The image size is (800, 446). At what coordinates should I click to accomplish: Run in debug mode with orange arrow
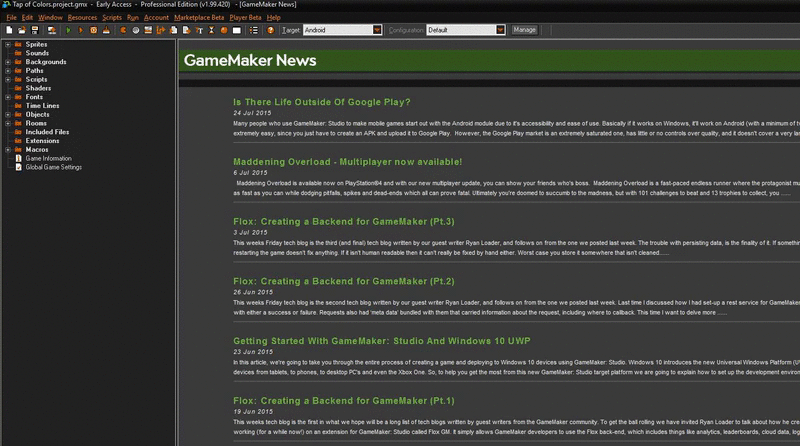coord(81,30)
